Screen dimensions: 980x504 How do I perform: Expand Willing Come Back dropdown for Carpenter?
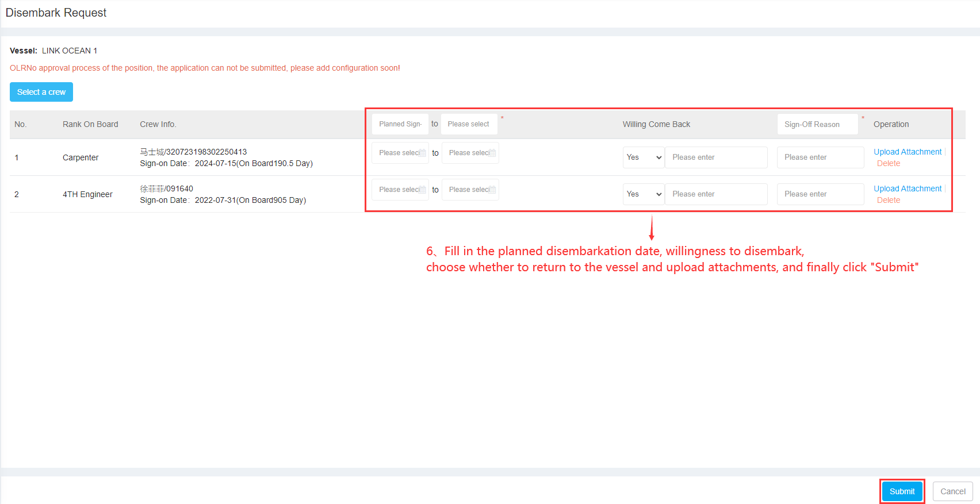644,157
